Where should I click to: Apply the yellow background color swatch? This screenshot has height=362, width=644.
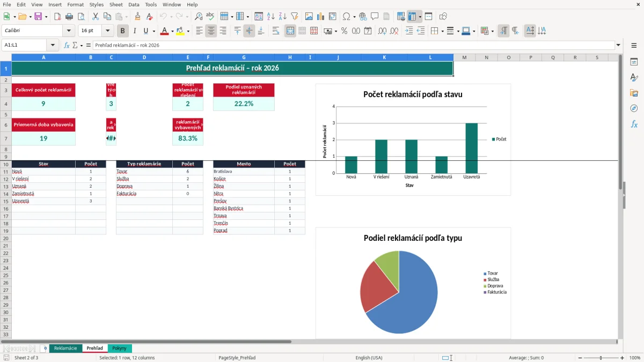(180, 31)
